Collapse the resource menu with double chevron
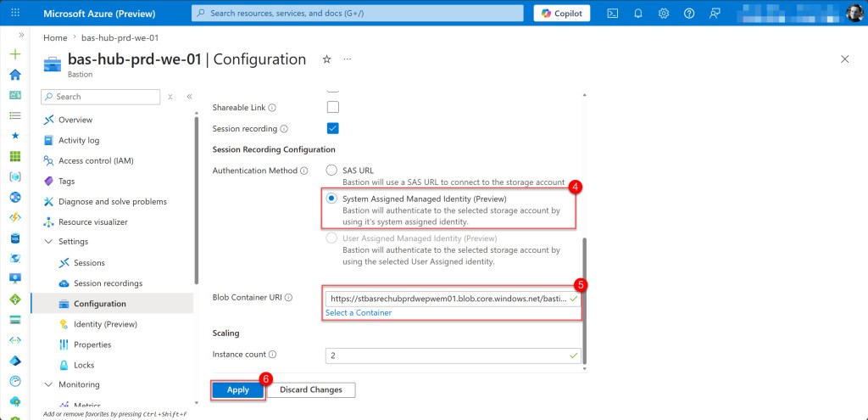868x420 pixels. [189, 97]
